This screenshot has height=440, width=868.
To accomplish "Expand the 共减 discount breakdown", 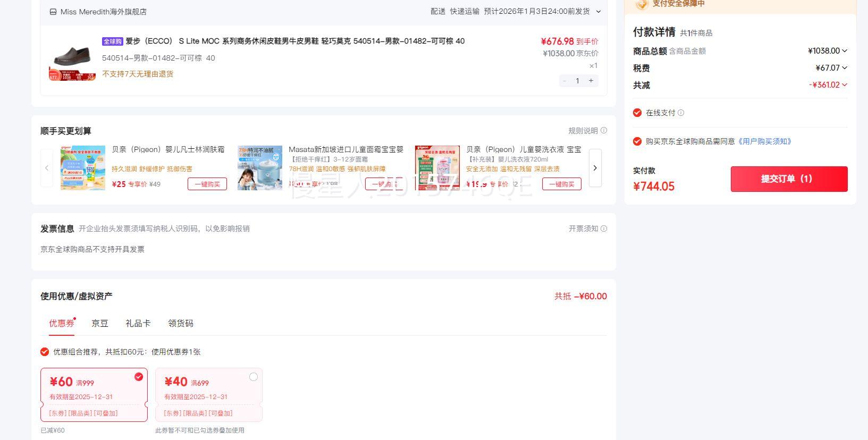I will point(845,85).
